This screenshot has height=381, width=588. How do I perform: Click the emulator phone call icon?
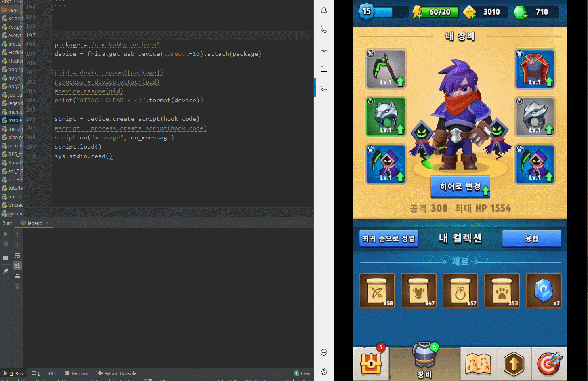coord(324,29)
